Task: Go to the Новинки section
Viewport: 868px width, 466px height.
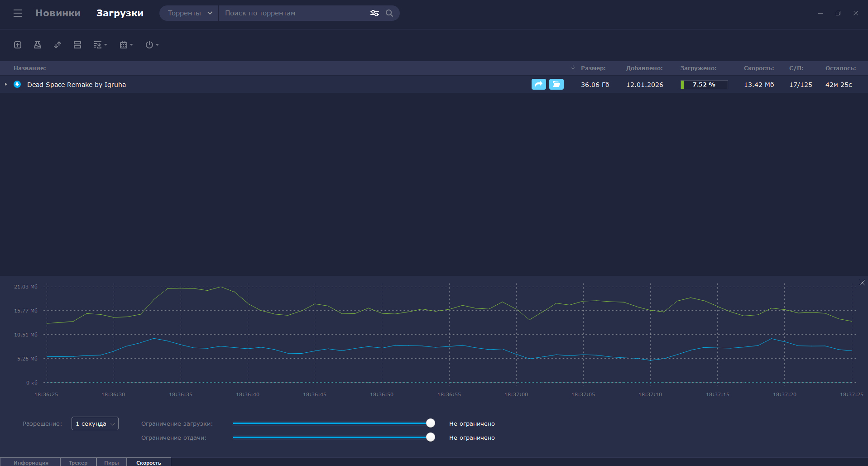Action: [x=58, y=13]
